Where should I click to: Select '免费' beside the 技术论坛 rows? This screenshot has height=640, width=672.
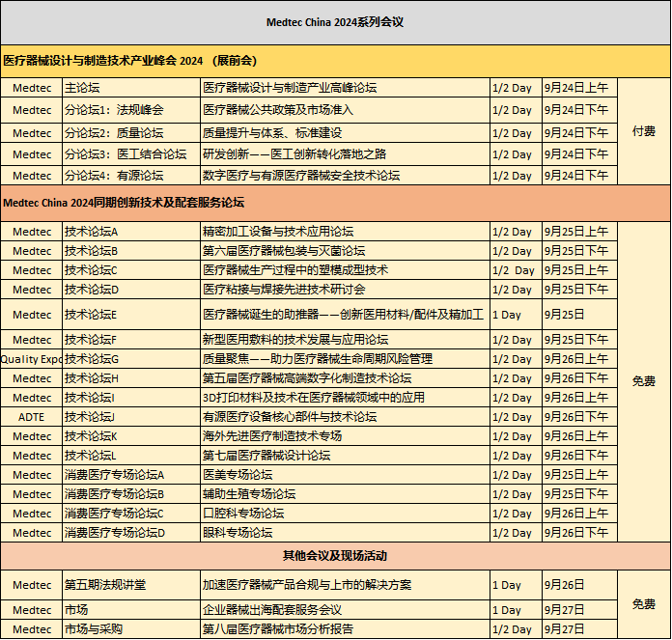click(x=644, y=381)
